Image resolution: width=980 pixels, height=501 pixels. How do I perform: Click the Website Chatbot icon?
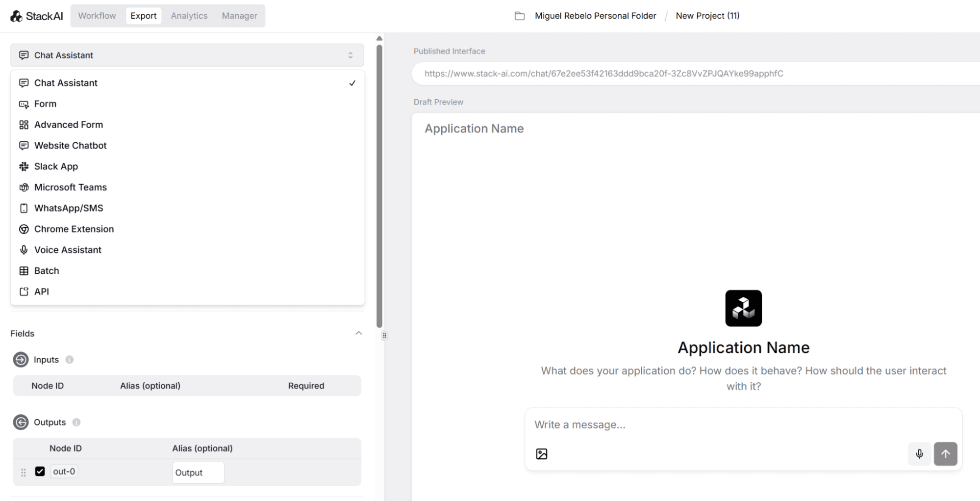(24, 146)
